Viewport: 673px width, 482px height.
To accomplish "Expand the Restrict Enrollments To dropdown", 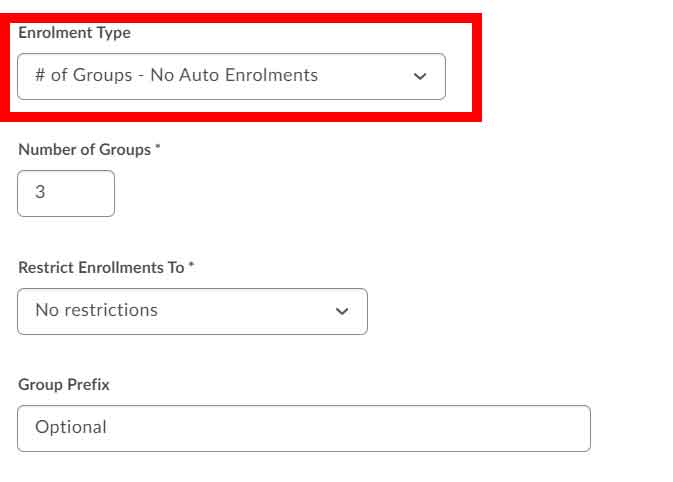I will click(192, 311).
